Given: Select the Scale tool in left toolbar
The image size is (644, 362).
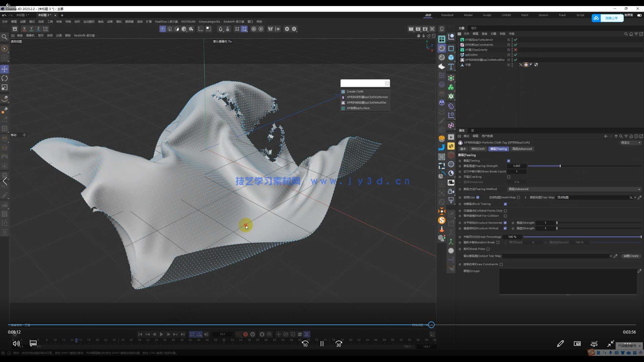Looking at the screenshot, I should point(5,87).
